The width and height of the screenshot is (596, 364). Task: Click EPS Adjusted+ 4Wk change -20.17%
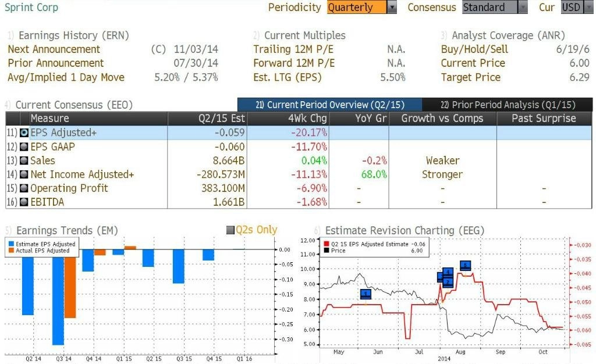click(x=308, y=133)
